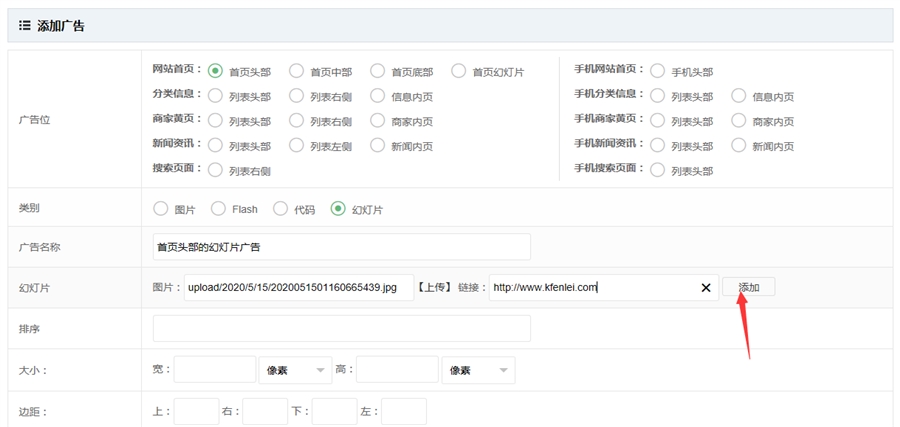Viewport: 900px width, 427px height.
Task: Pick 手机头部 under 手机网站首页
Action: 657,71
